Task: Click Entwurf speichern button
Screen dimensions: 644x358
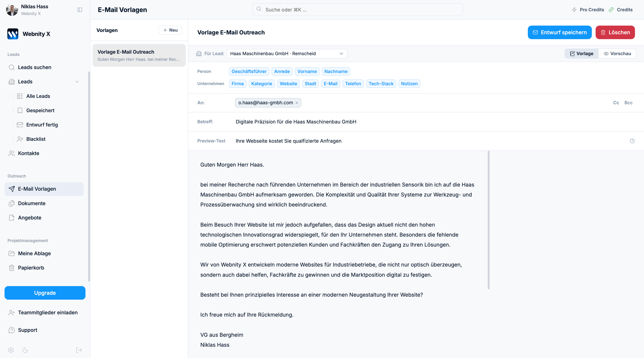Action: [x=559, y=32]
